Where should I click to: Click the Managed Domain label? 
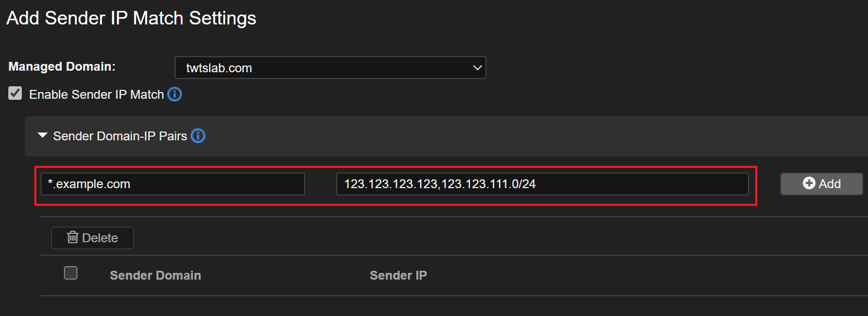click(62, 67)
